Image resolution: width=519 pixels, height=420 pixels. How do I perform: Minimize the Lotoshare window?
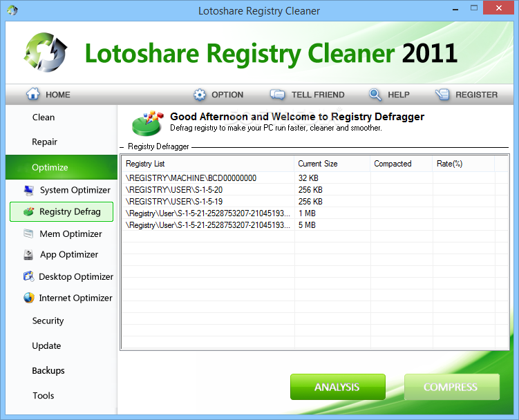click(x=455, y=8)
